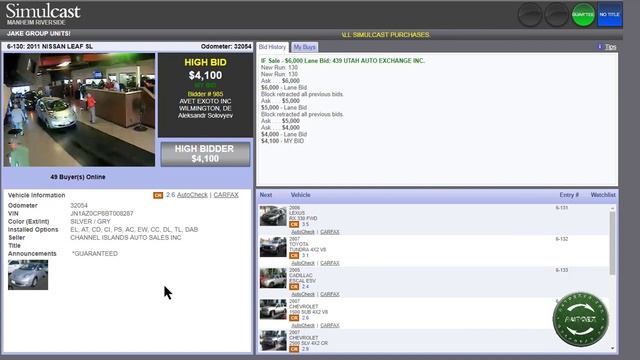This screenshot has height=360, width=640.
Task: Click the vehicle list scrollbar up arrow
Action: click(x=612, y=209)
